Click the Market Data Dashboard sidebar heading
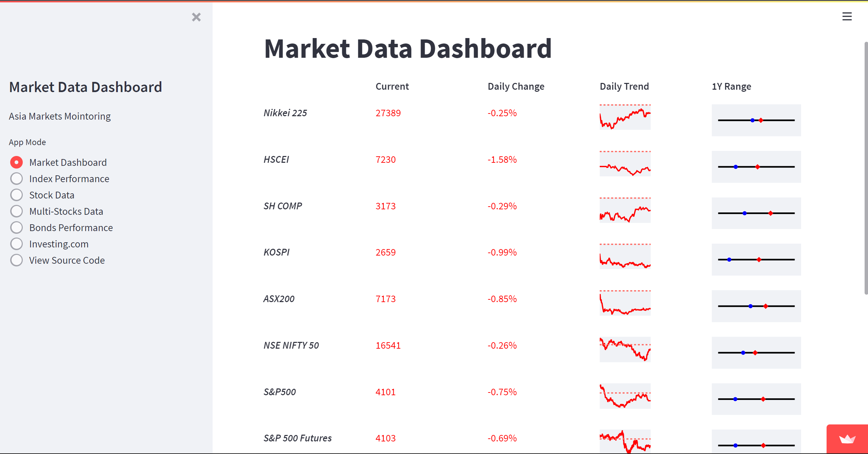The image size is (868, 454). [86, 87]
